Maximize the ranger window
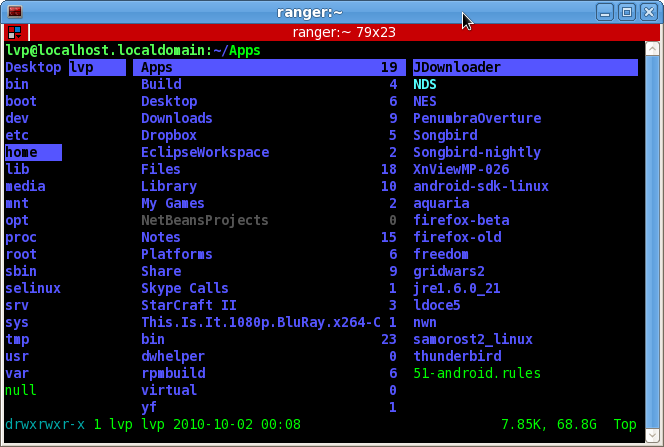 pos(626,12)
